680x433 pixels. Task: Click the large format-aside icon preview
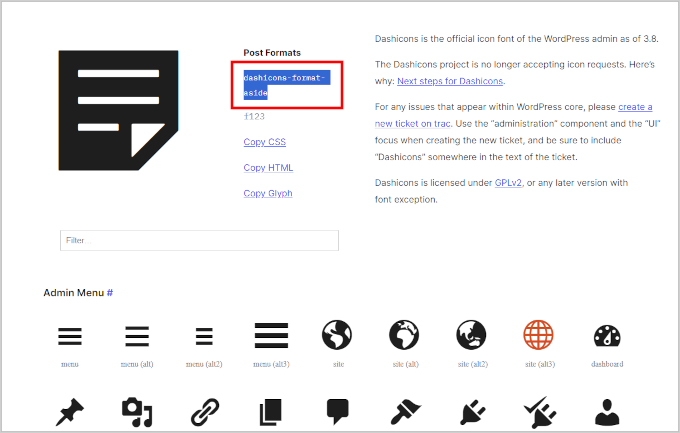point(118,110)
